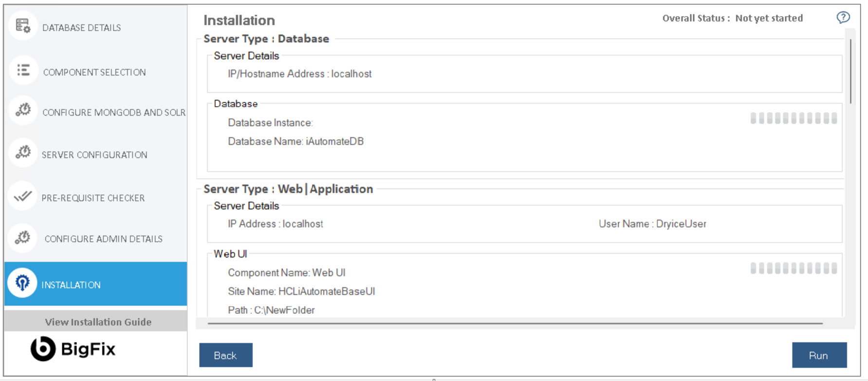
Task: Click the Server Configuration gear icon
Action: point(23,153)
